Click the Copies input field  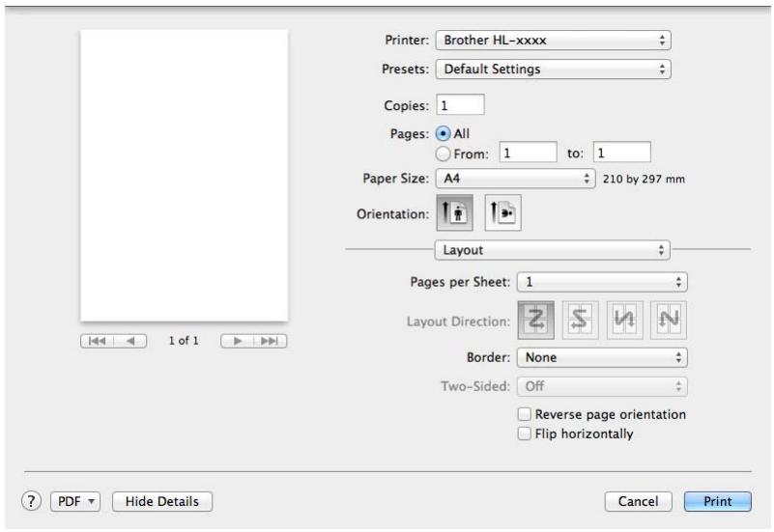tap(460, 104)
